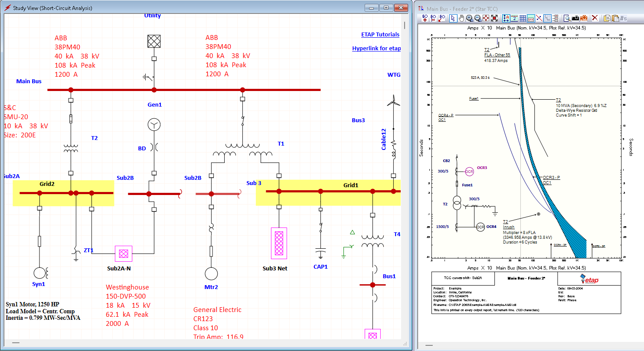The image size is (644, 351).
Task: Click the paste clipboard icon in TCC toolbar
Action: tap(615, 18)
